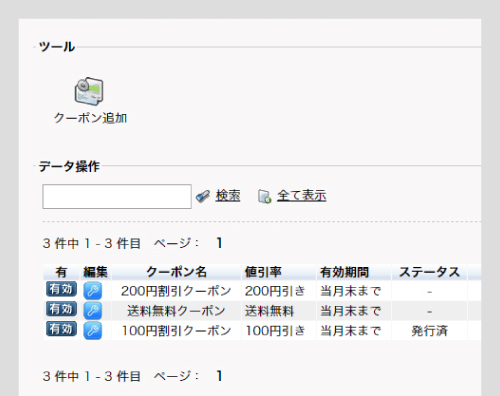Click 当月末まで in the 100円割引クーポン row
The width and height of the screenshot is (500, 396).
click(x=350, y=331)
